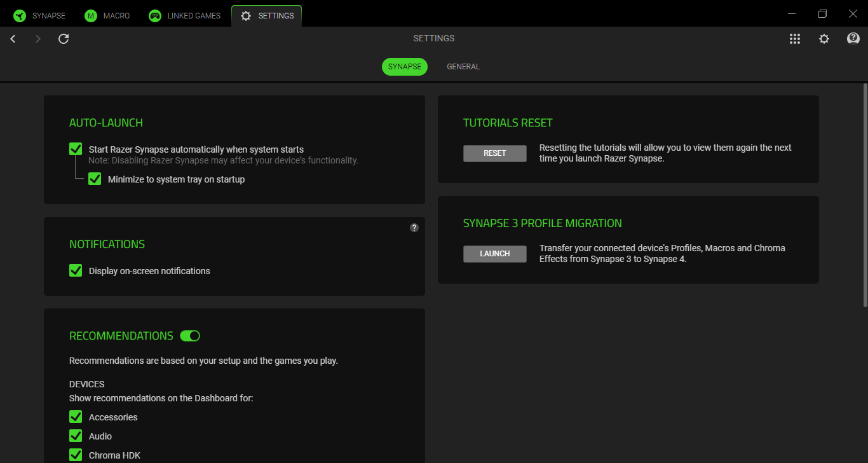Open the gear icon at top right
Screen dimensions: 868x463
click(824, 39)
